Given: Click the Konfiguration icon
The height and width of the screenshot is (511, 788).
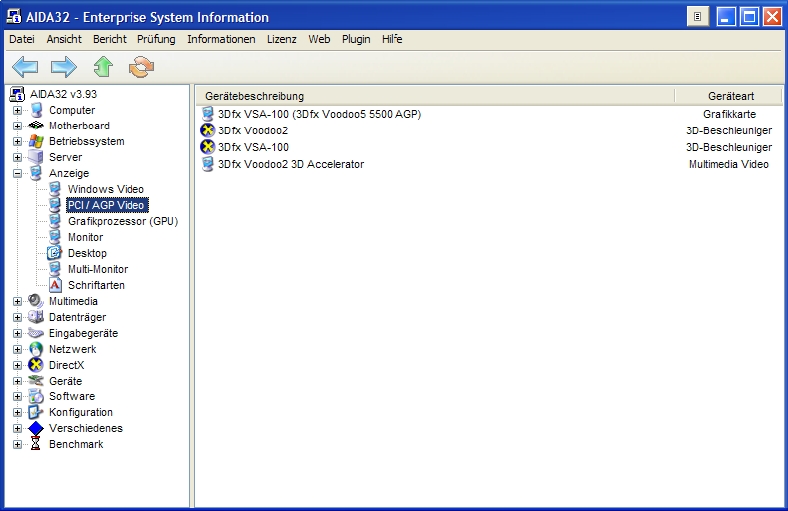Looking at the screenshot, I should point(36,412).
